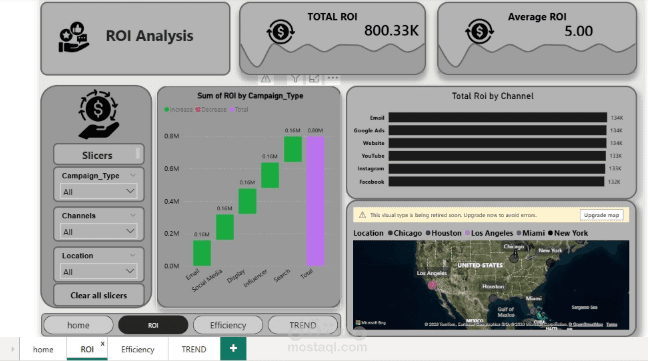Select the Google Ads bar in channel chart
The height and width of the screenshot is (361, 656).
pyautogui.click(x=497, y=130)
